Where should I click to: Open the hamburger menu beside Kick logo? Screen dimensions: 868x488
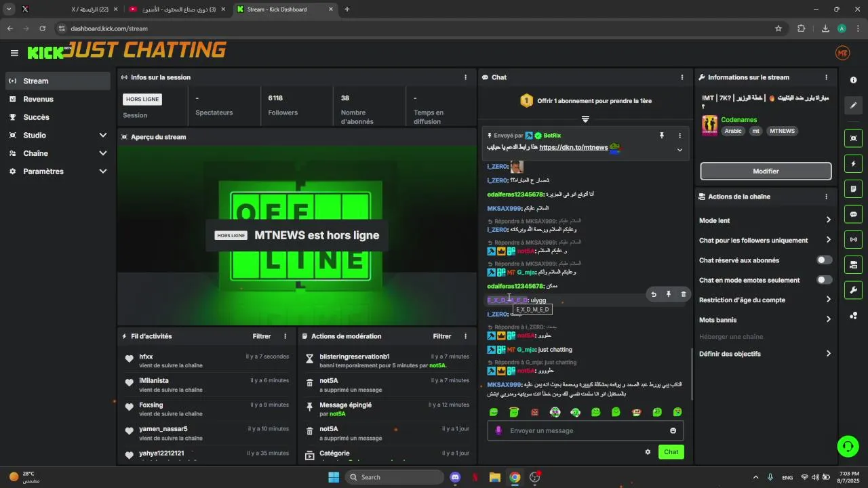[14, 53]
